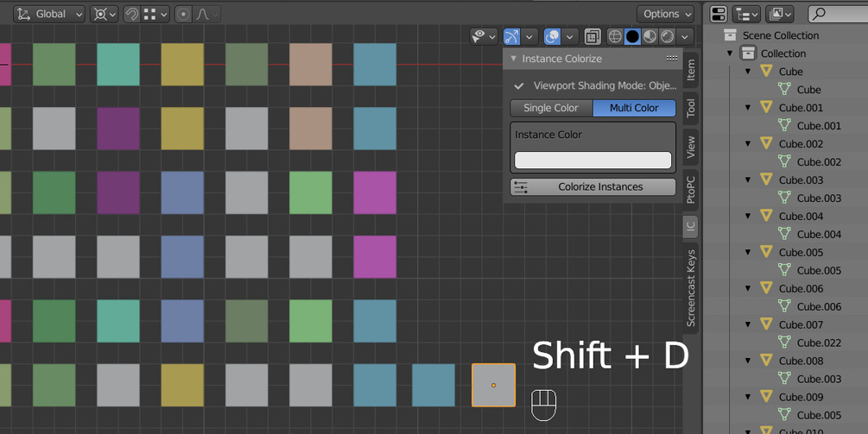Select solid viewport shading mode

[632, 36]
